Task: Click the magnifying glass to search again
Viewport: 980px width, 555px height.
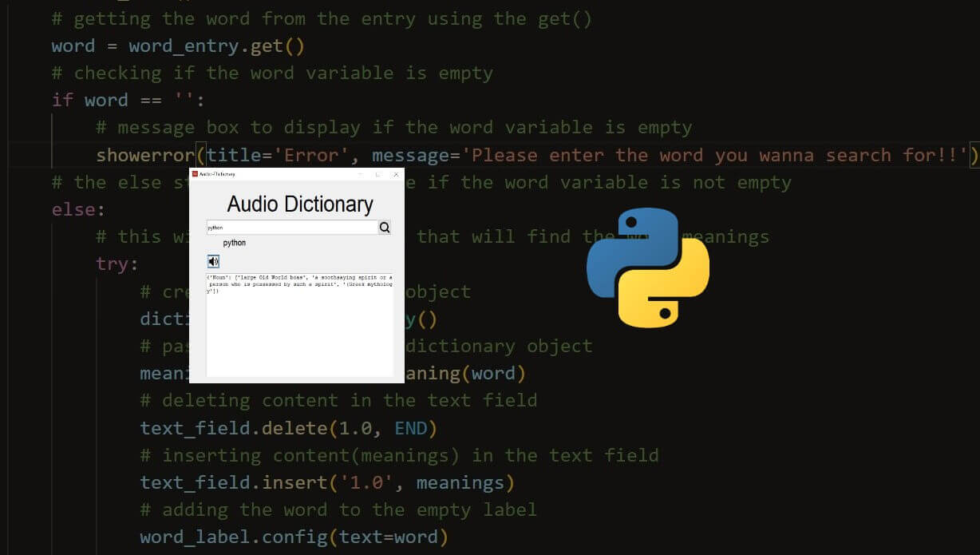Action: tap(385, 228)
